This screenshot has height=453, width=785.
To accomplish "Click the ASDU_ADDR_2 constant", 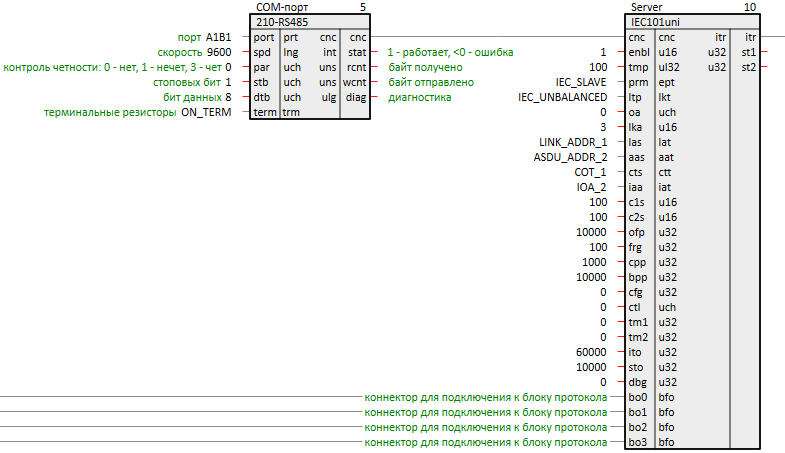I will click(x=570, y=157).
